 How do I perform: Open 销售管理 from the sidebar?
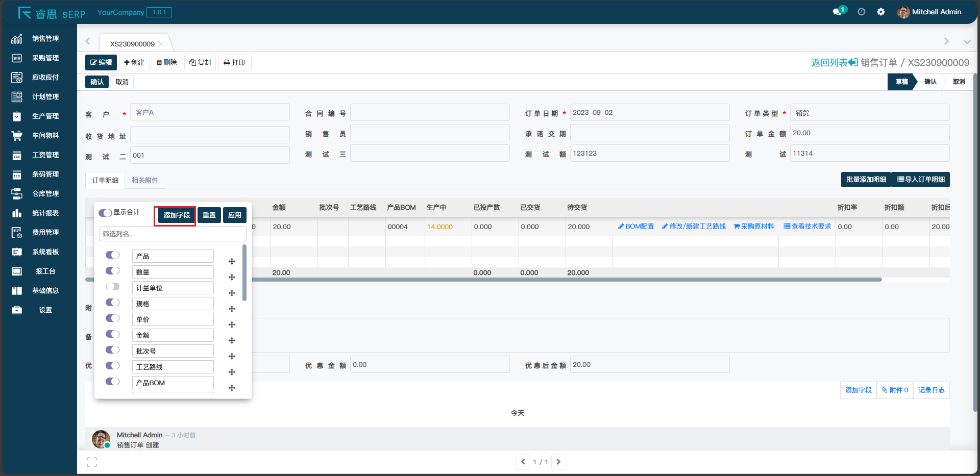(x=45, y=39)
